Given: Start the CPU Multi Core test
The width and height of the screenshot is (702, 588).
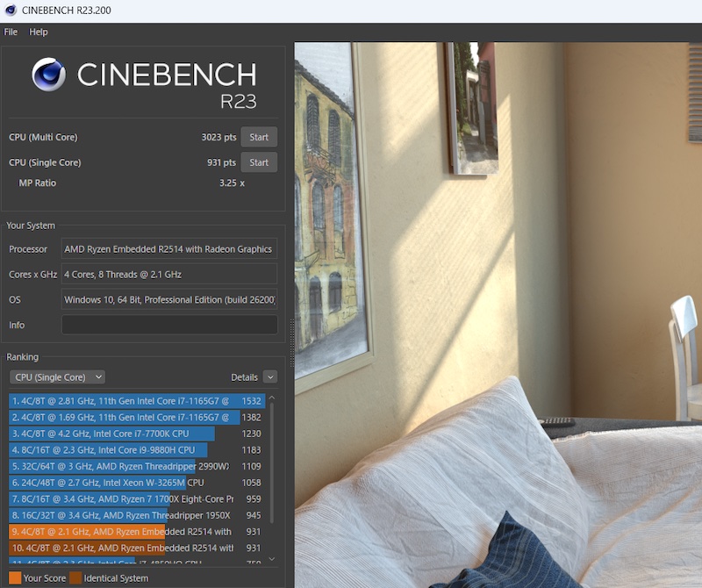Looking at the screenshot, I should [x=259, y=137].
